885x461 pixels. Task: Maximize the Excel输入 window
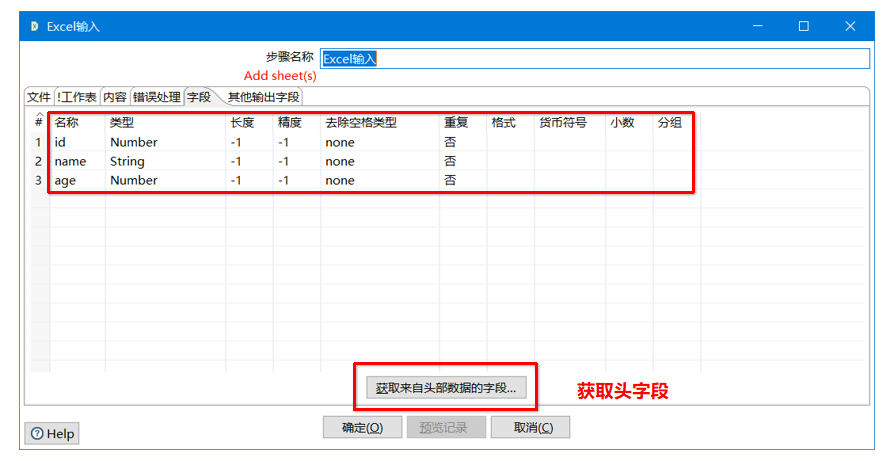click(x=804, y=26)
